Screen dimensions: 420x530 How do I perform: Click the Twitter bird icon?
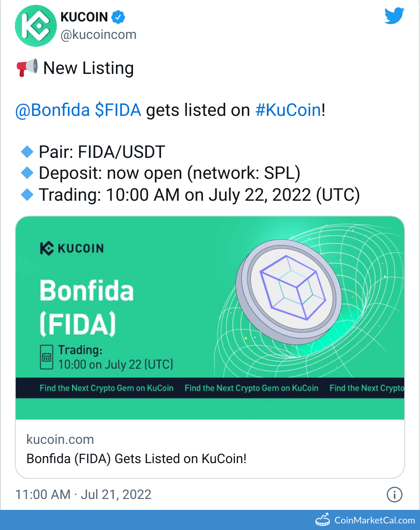(393, 16)
